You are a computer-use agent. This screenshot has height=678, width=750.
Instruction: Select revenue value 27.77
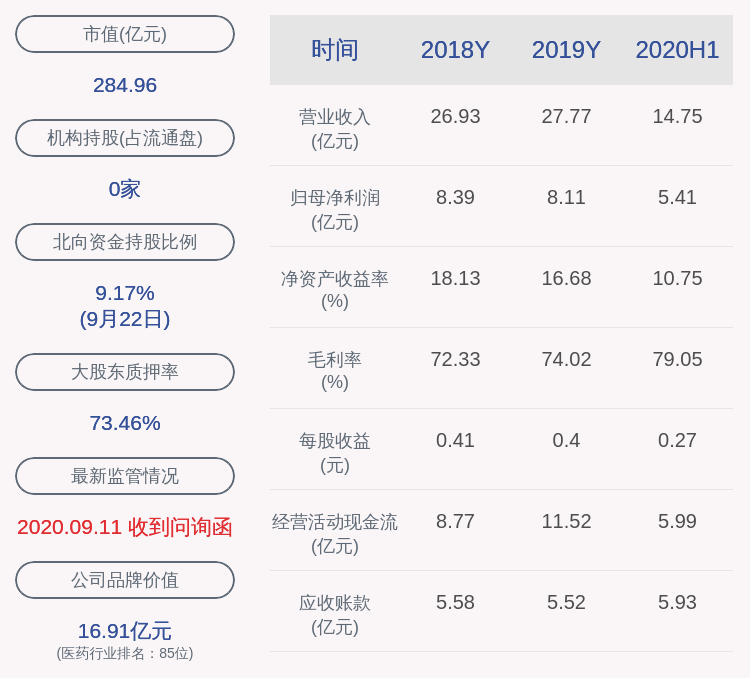(x=566, y=116)
